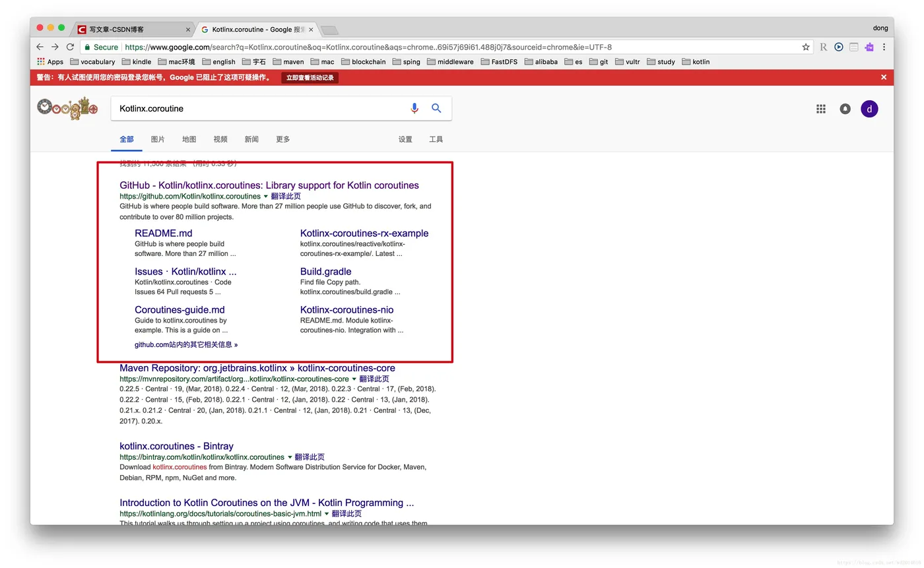924x568 pixels.
Task: Open the kindle bookmark folder
Action: (x=137, y=61)
